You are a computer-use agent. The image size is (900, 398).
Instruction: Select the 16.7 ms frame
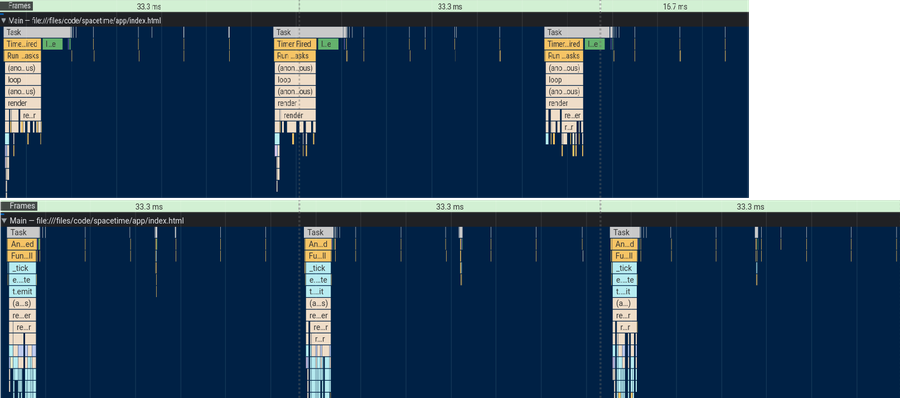coord(674,6)
